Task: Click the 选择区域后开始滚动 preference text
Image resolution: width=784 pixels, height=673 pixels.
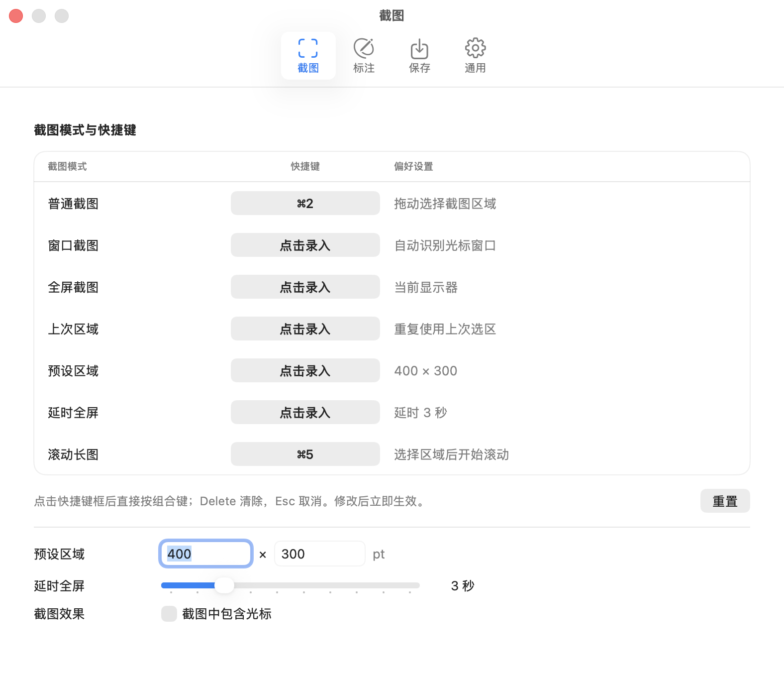Action: [452, 454]
